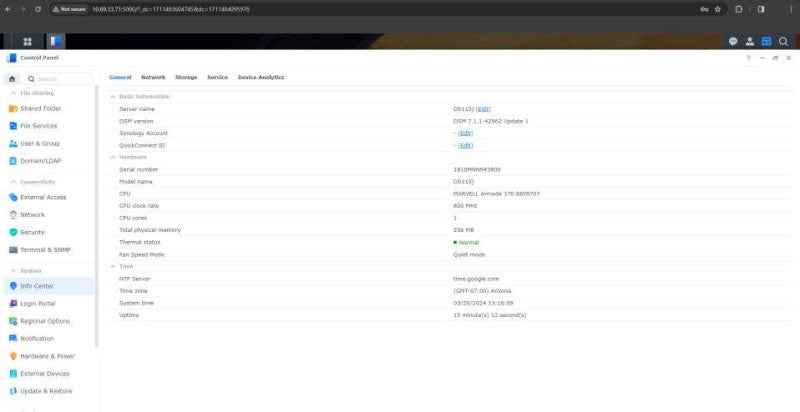Click serial number 1810MNN943800
The image size is (800, 412).
[477, 169]
